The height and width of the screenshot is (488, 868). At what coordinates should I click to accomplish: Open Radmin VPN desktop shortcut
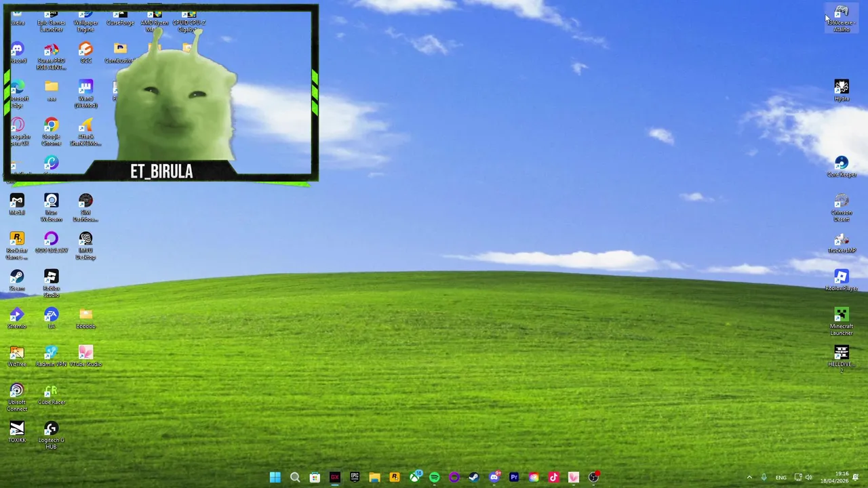[52, 357]
